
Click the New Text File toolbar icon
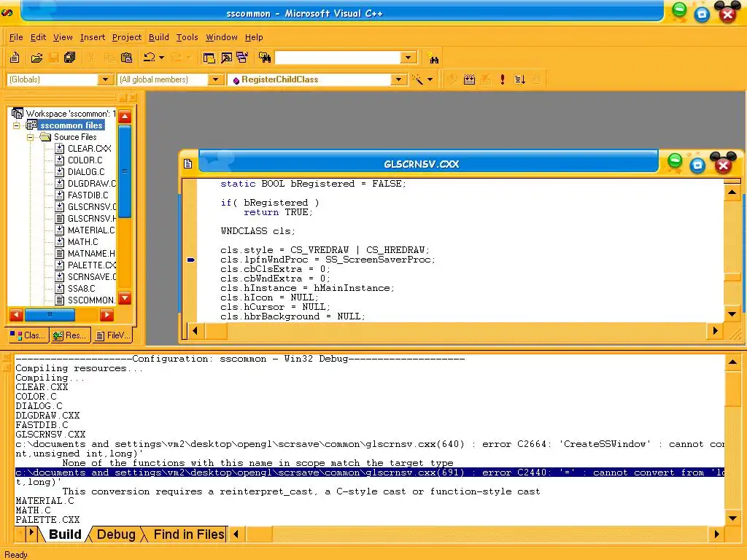(15, 58)
